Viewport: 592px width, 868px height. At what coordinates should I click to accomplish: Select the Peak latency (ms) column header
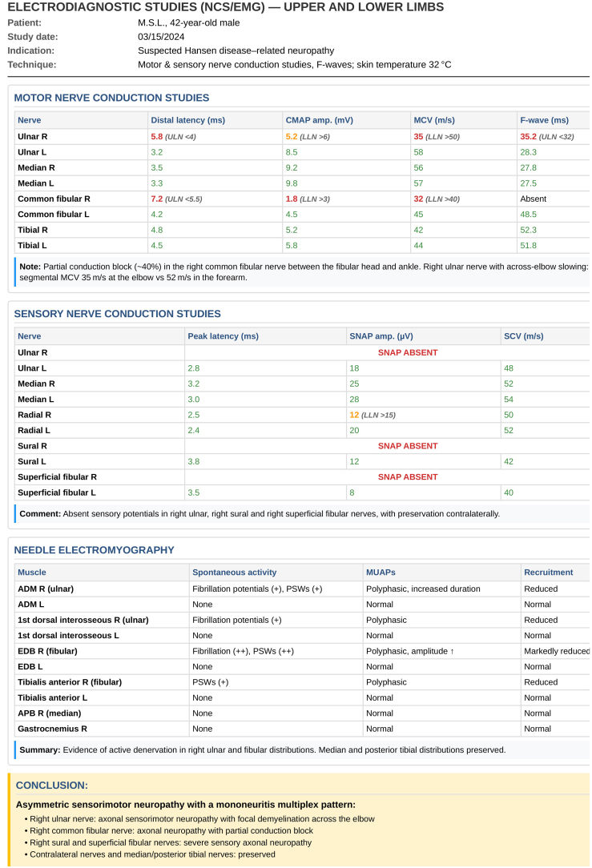[223, 336]
